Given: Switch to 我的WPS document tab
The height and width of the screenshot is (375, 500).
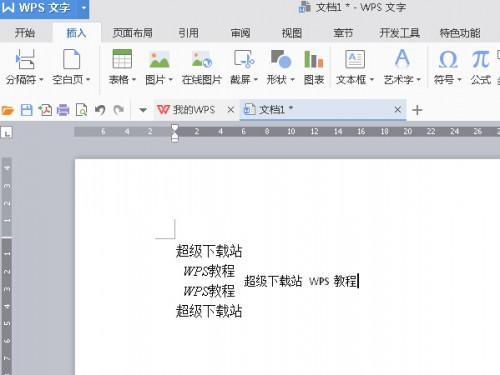Looking at the screenshot, I should click(194, 110).
